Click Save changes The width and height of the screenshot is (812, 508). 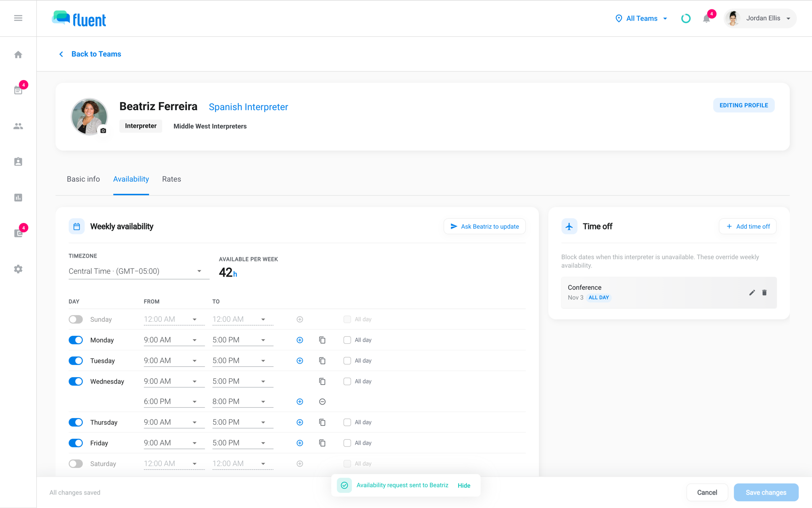click(x=766, y=492)
